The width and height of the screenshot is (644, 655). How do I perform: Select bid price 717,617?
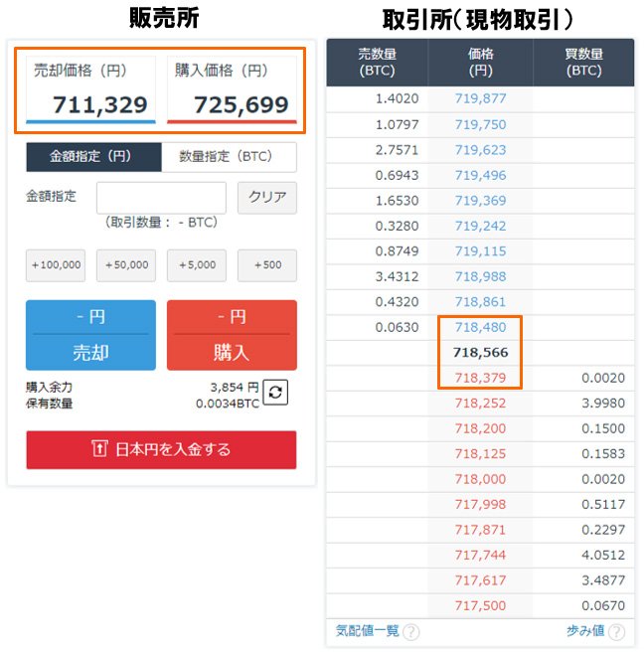tap(480, 580)
